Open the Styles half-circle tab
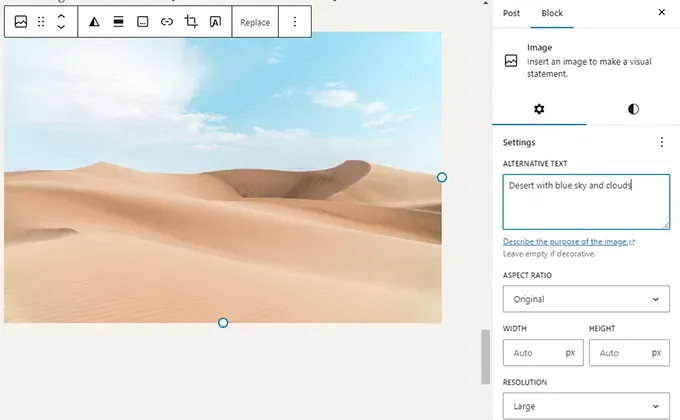 633,109
